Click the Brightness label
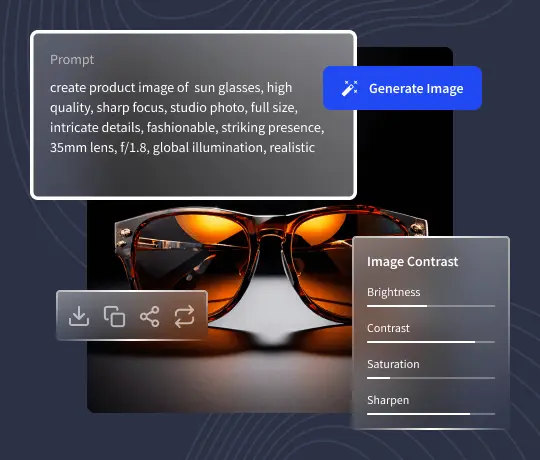Viewport: 540px width, 460px height. pyautogui.click(x=394, y=292)
